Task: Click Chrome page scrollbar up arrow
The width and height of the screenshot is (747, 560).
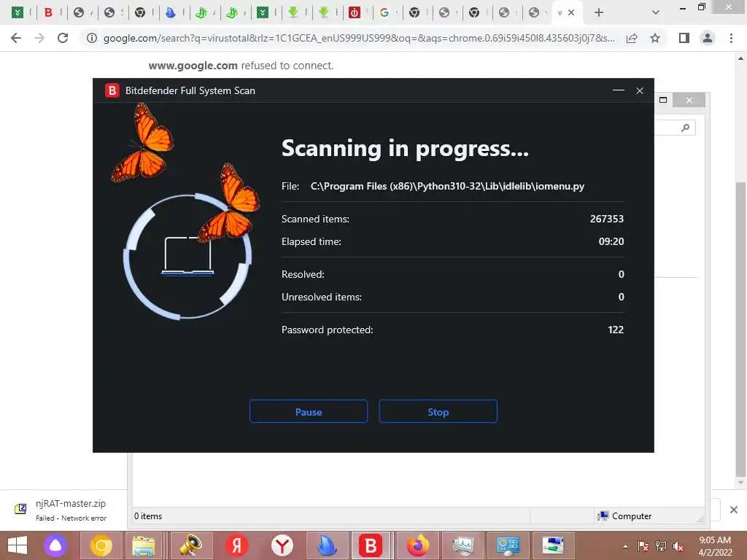Action: click(x=740, y=58)
